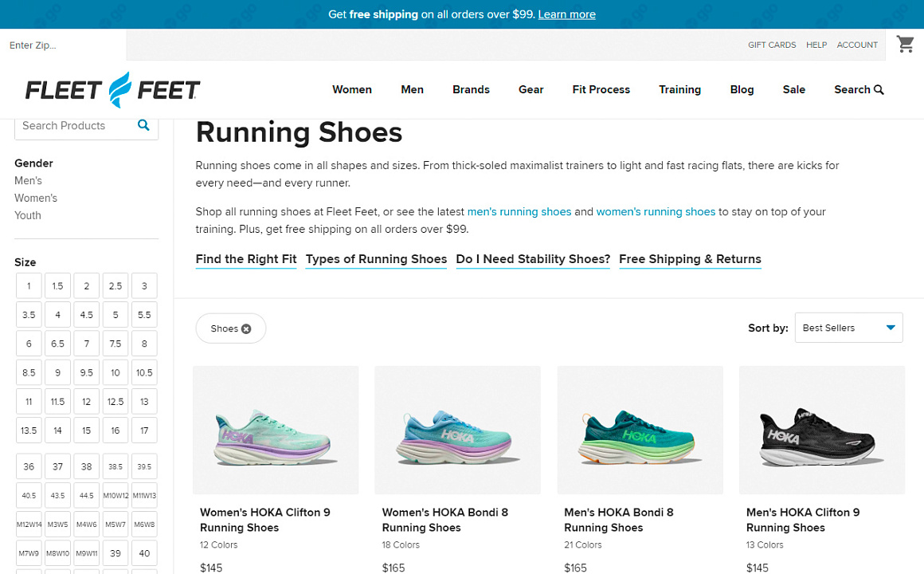Follow the women's running shoes link
The width and height of the screenshot is (924, 574).
pos(656,212)
